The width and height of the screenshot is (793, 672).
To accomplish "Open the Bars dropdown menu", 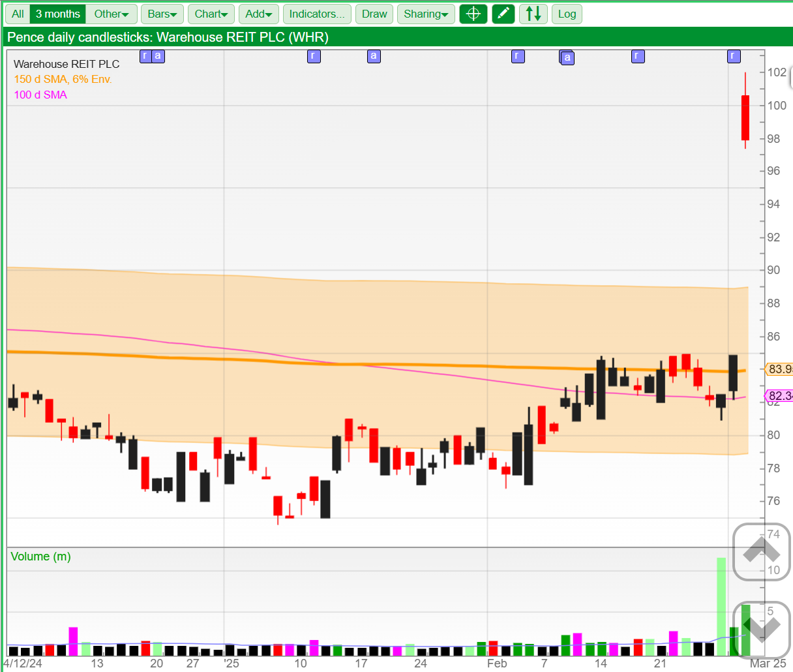I will tap(162, 14).
